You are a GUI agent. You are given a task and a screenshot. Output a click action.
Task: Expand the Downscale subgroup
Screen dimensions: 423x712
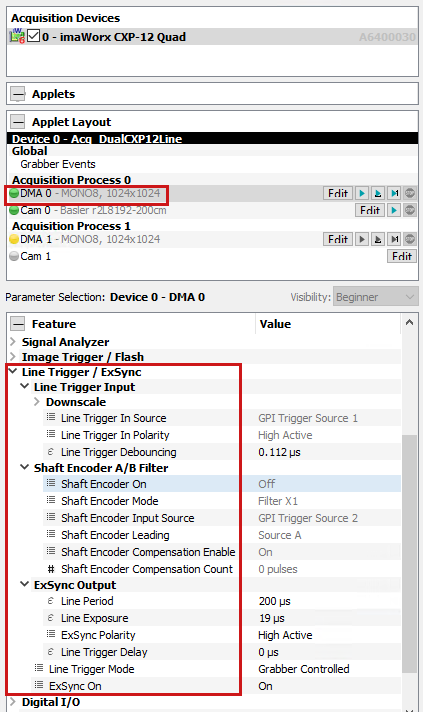(37, 402)
